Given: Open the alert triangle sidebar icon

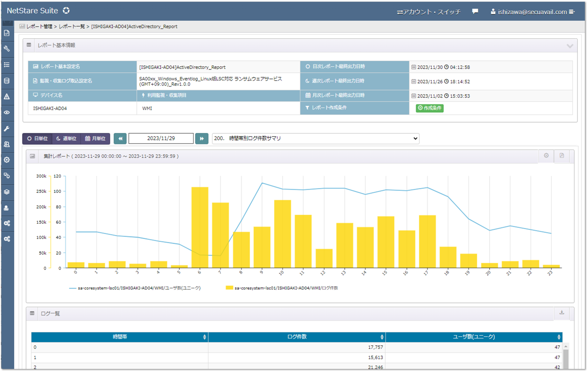Looking at the screenshot, I should tap(7, 97).
